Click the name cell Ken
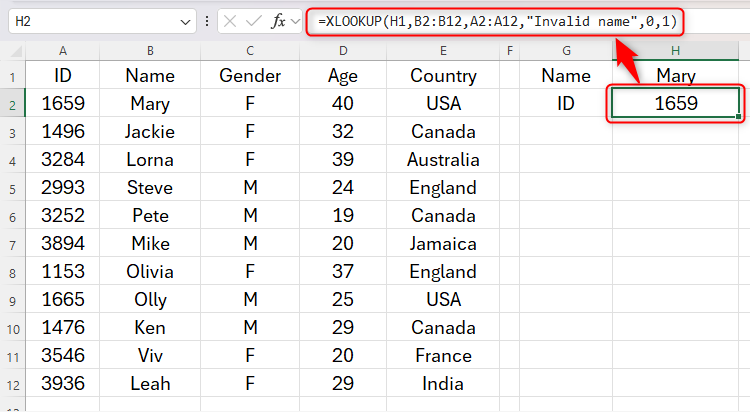This screenshot has width=750, height=412. click(x=150, y=327)
